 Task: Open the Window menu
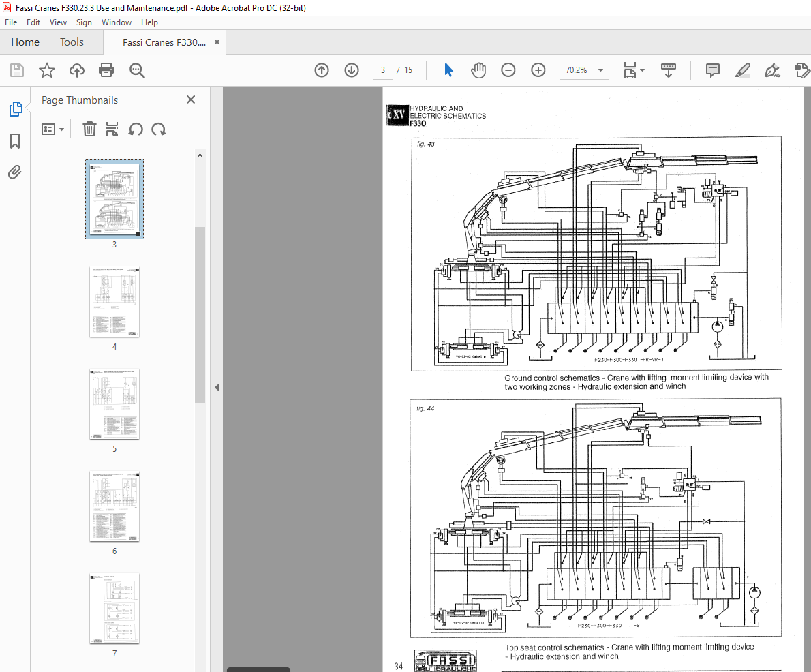[x=117, y=22]
